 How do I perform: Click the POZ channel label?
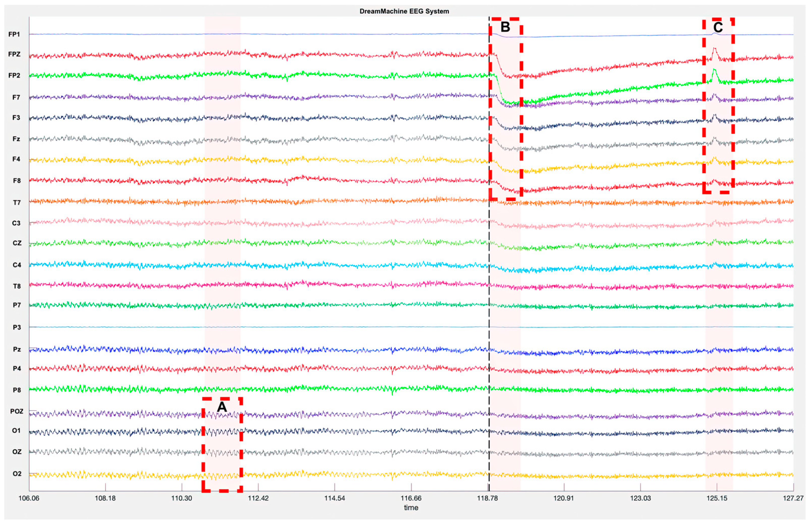(x=16, y=411)
